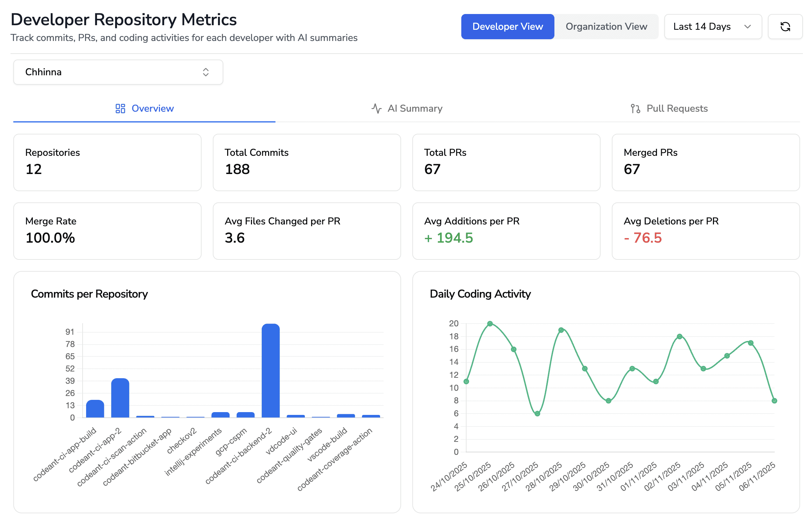The image size is (812, 521).
Task: Click the codeant-coverage-action axis label
Action: click(335, 459)
